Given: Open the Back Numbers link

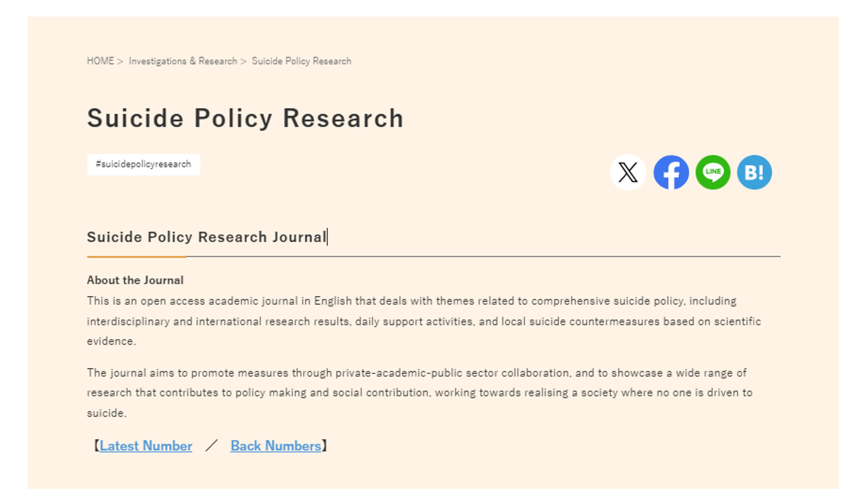Looking at the screenshot, I should click(x=276, y=446).
